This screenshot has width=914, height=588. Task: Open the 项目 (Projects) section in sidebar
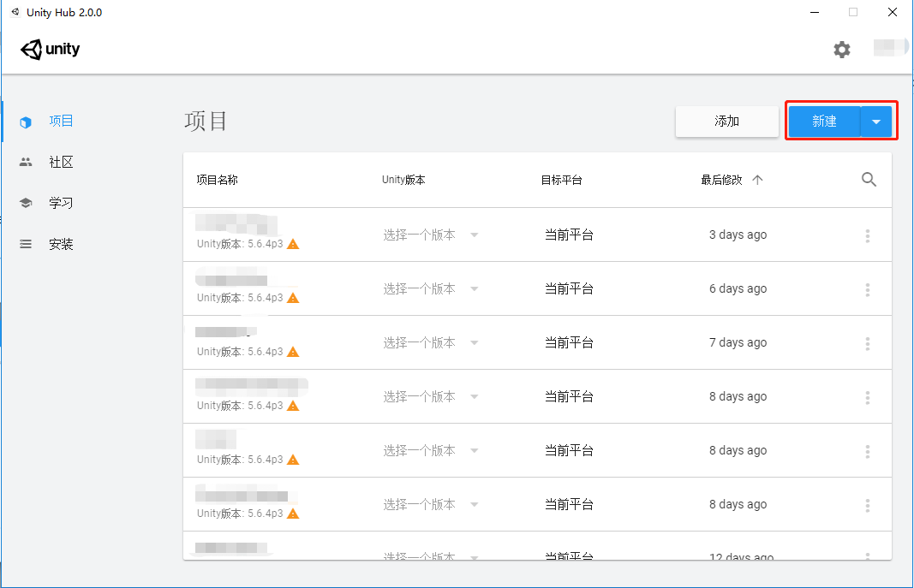coord(61,121)
